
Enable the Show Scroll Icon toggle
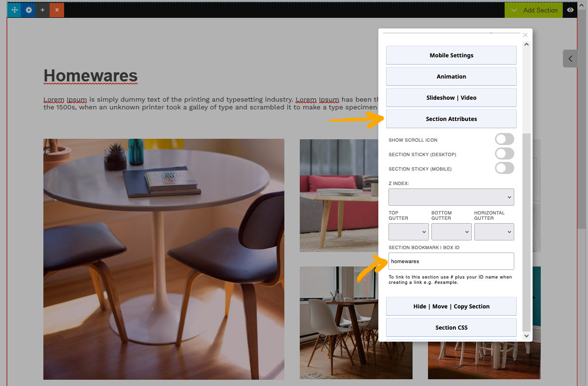point(504,139)
